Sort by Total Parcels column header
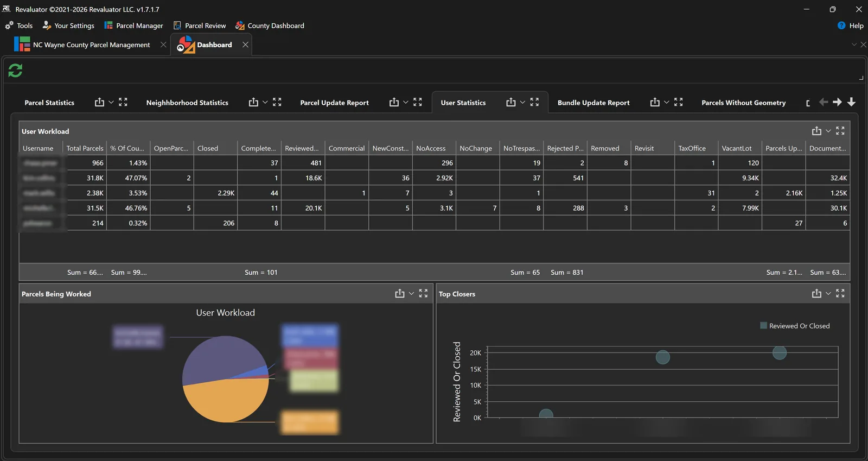868x461 pixels. pos(85,148)
